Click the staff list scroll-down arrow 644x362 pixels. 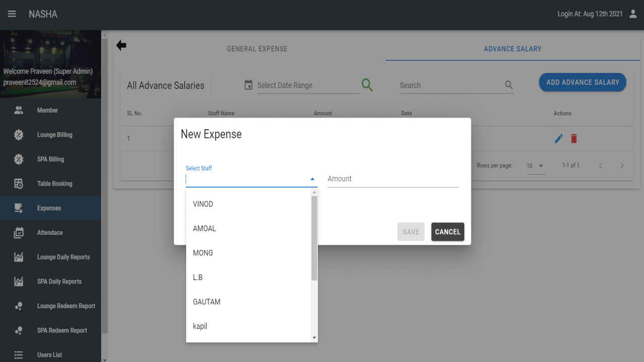tap(314, 338)
